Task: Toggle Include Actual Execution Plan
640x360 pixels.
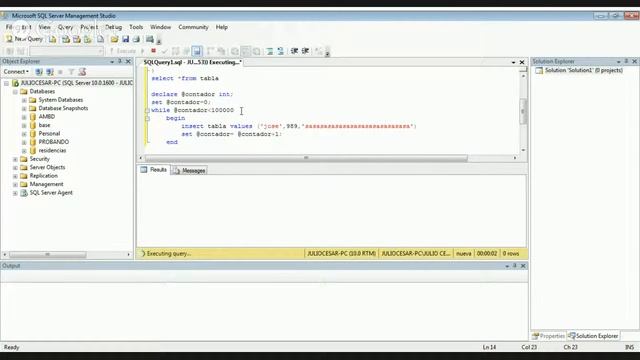Action: click(x=210, y=51)
